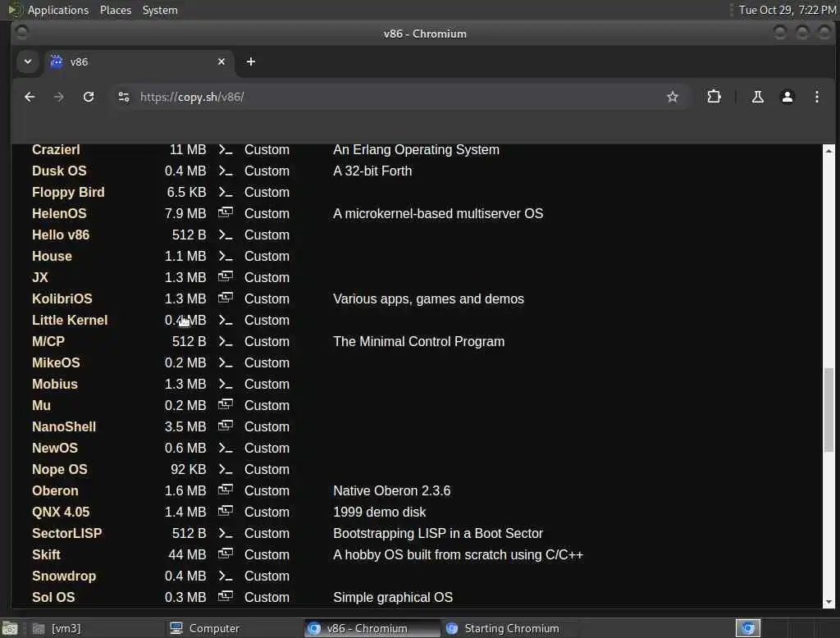Select the v86 browser tab
840x638 pixels.
coord(138,62)
